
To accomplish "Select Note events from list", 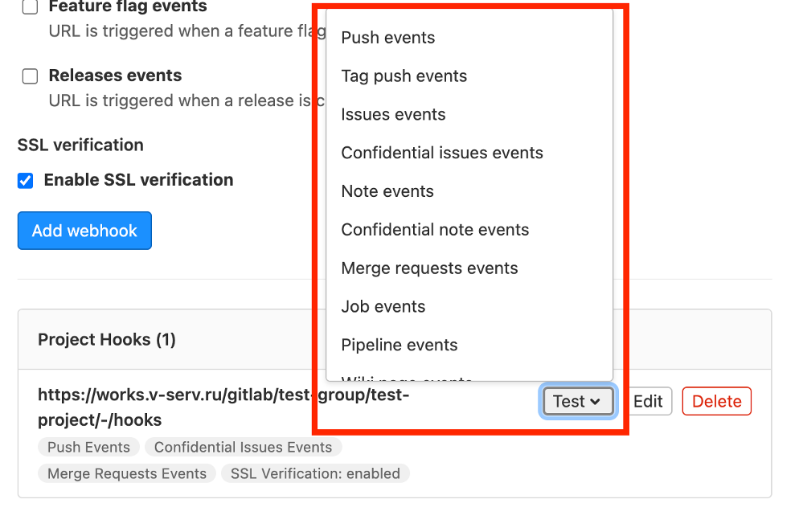I will click(469, 191).
